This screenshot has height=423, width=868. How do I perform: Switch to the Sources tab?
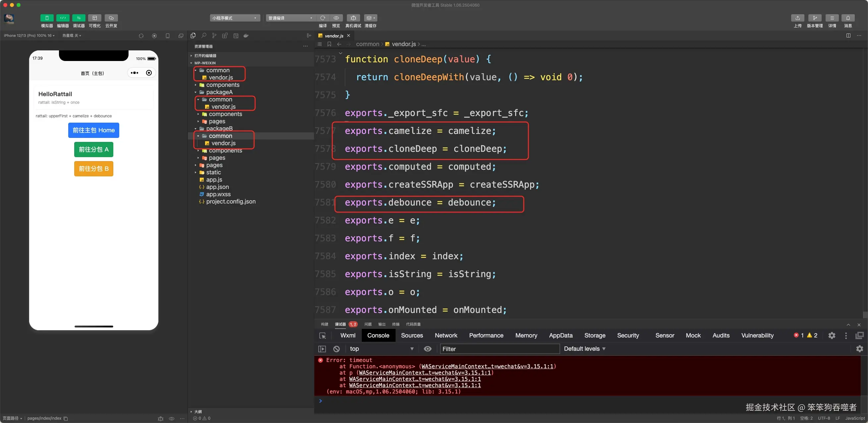pos(412,335)
